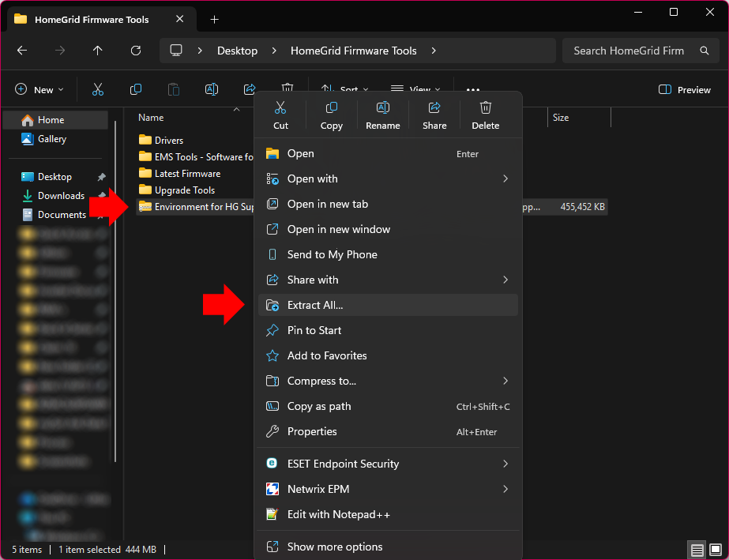
Task: Click HomeGrid Firmware Tools breadcrumb
Action: pyautogui.click(x=353, y=51)
